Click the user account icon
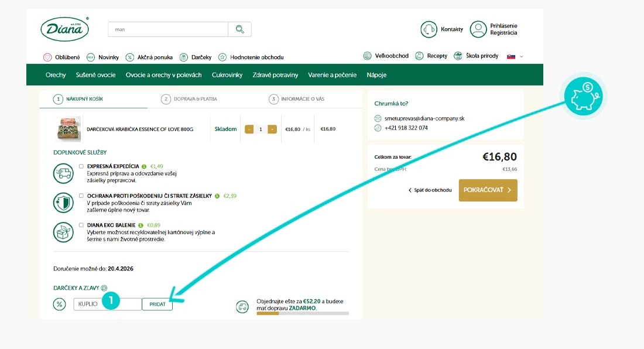The width and height of the screenshot is (644, 349). (x=478, y=29)
